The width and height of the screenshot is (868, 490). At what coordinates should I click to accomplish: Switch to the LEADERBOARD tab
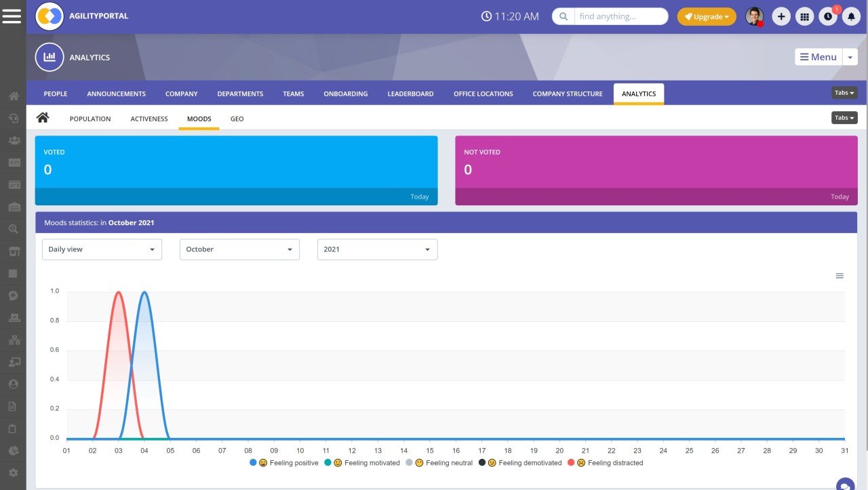point(410,94)
